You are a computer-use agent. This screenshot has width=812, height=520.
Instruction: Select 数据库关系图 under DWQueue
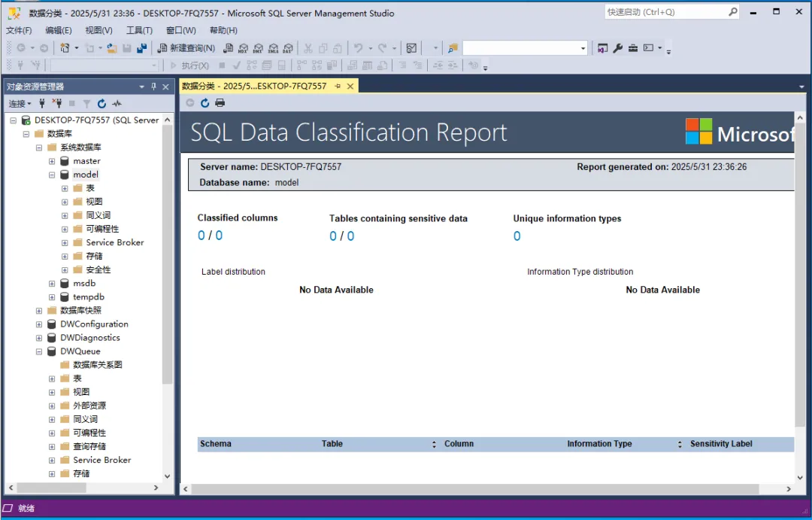click(97, 365)
